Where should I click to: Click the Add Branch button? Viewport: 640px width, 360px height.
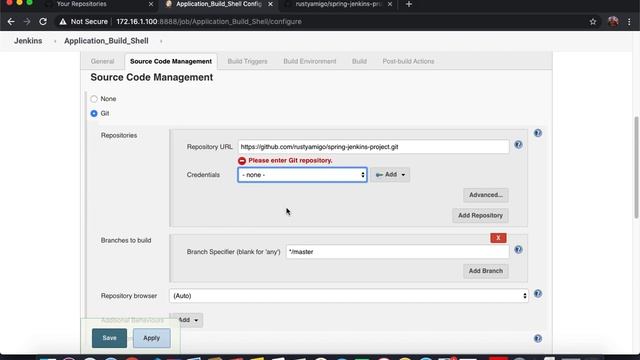pos(485,271)
